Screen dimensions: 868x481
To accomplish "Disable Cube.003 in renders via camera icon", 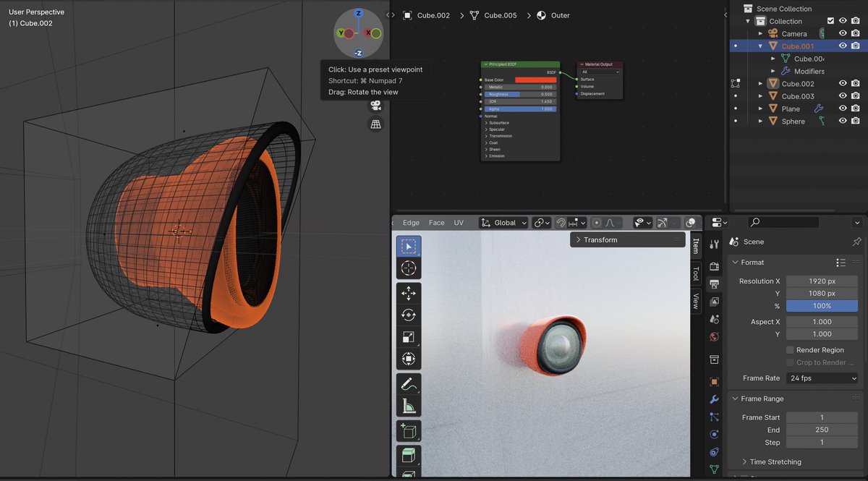I will click(x=856, y=95).
